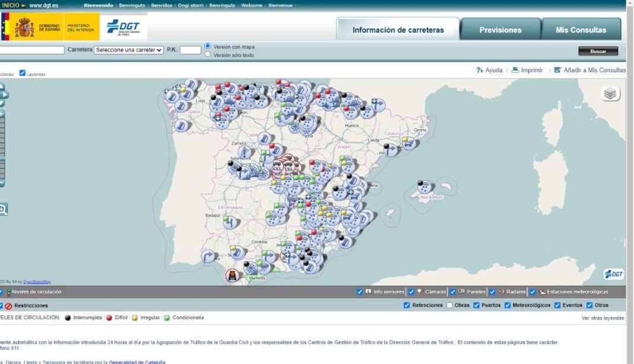
Task: Click the Imprimir printer icon
Action: (x=515, y=70)
